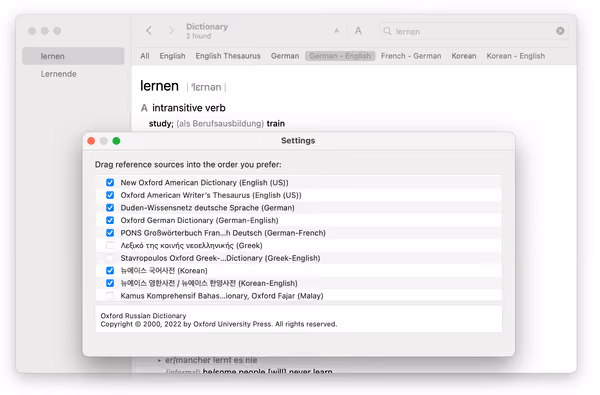Select the German - English tab
Image resolution: width=600 pixels, height=395 pixels.
point(340,56)
